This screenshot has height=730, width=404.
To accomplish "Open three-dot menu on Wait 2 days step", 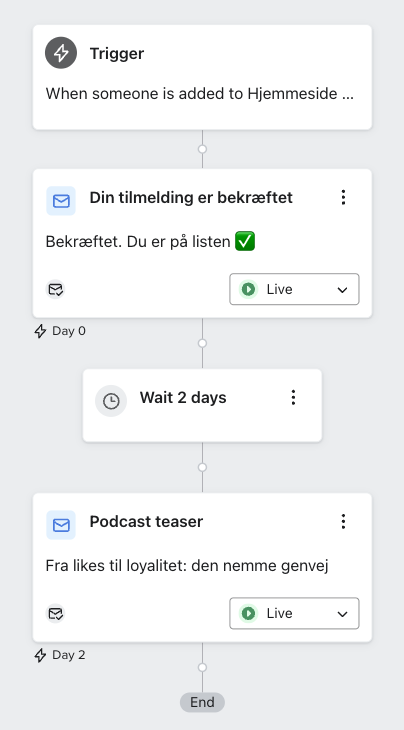I will click(293, 397).
